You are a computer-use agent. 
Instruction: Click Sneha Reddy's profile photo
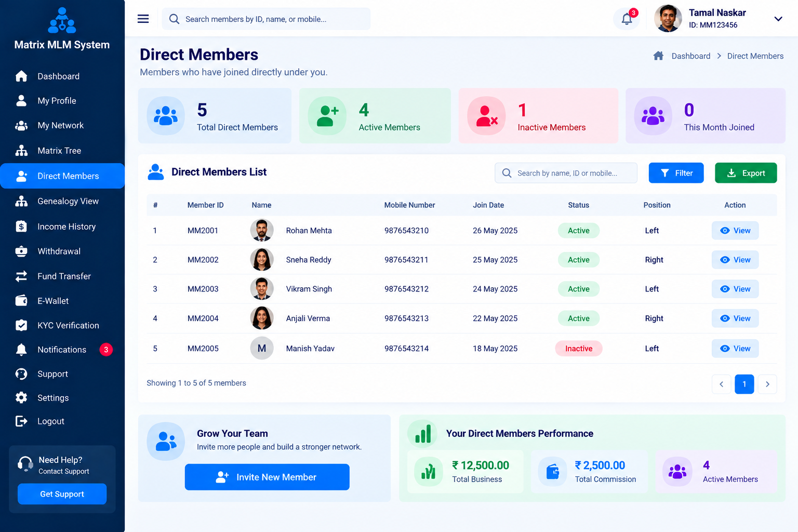click(262, 260)
